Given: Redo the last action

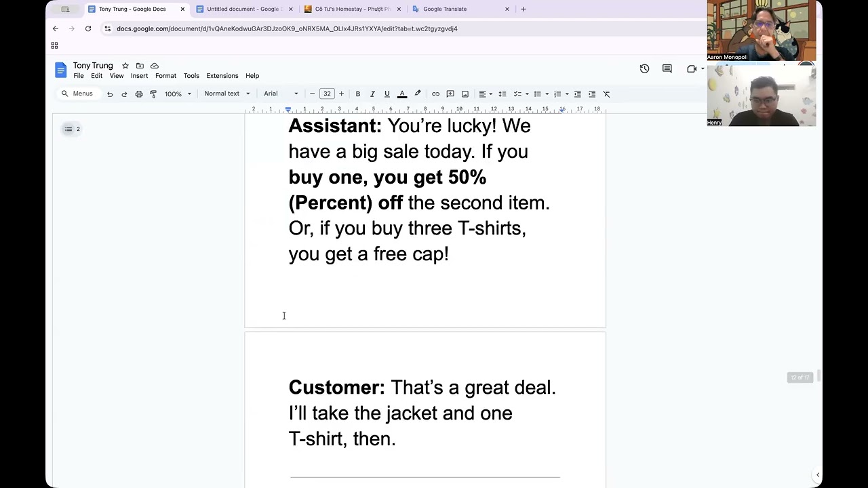Looking at the screenshot, I should 124,94.
